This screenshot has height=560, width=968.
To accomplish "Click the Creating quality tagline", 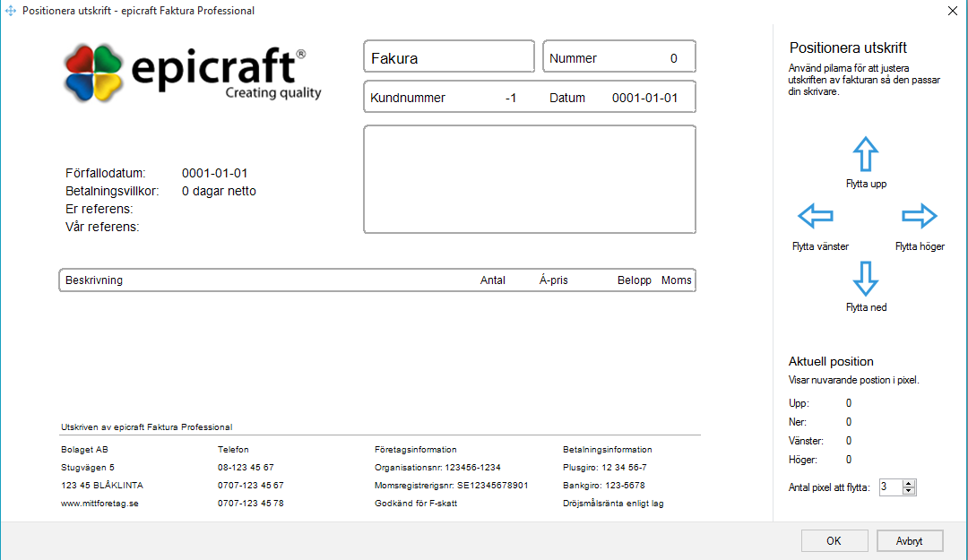I will pyautogui.click(x=272, y=92).
